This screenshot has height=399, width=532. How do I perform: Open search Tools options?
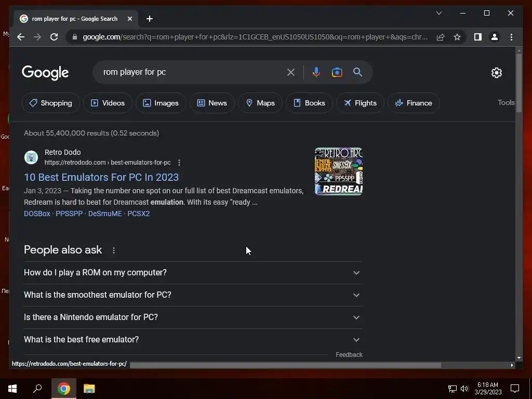tap(506, 102)
